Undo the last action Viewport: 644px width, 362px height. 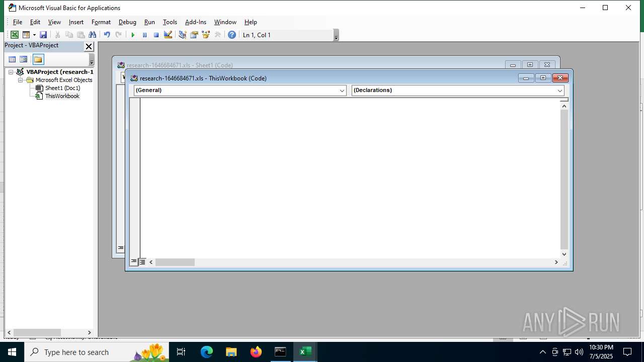107,35
